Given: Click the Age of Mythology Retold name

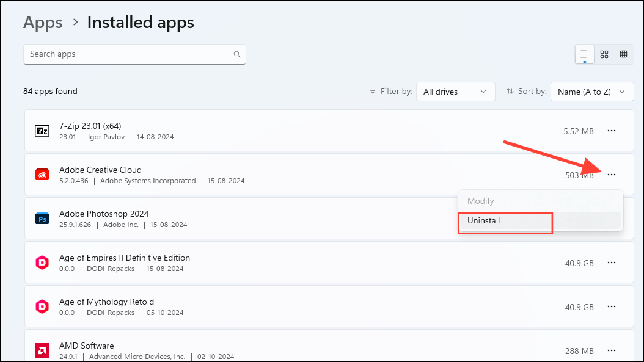Looking at the screenshot, I should (x=106, y=302).
